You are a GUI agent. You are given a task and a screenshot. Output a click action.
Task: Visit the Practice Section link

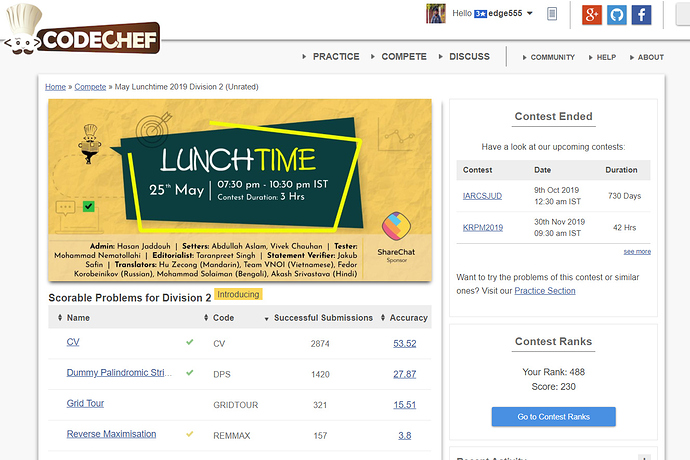(x=545, y=291)
